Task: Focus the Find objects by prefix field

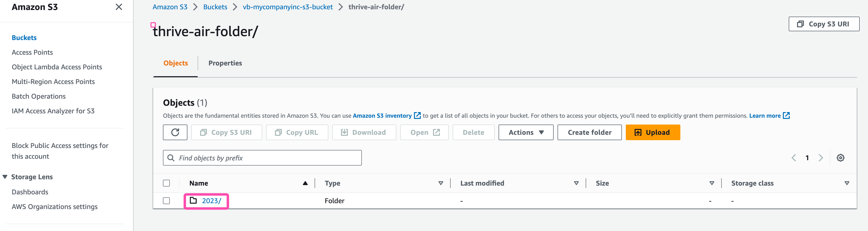Action: click(262, 158)
